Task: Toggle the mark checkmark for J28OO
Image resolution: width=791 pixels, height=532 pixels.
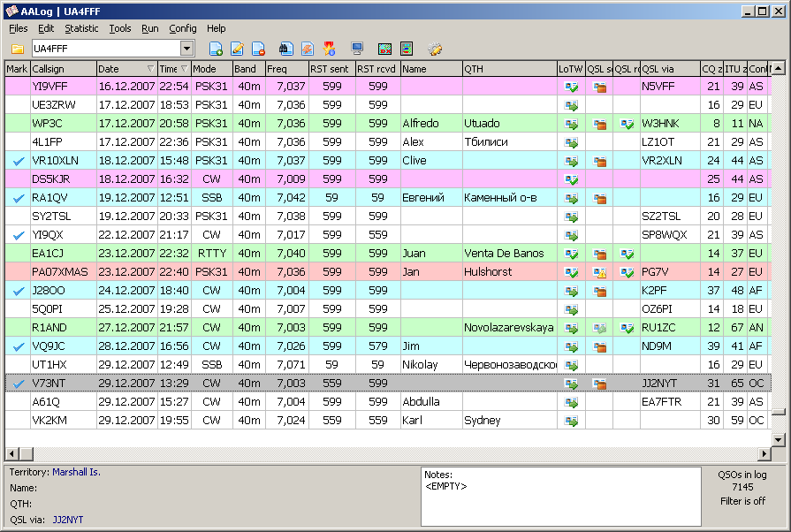Action: point(18,291)
